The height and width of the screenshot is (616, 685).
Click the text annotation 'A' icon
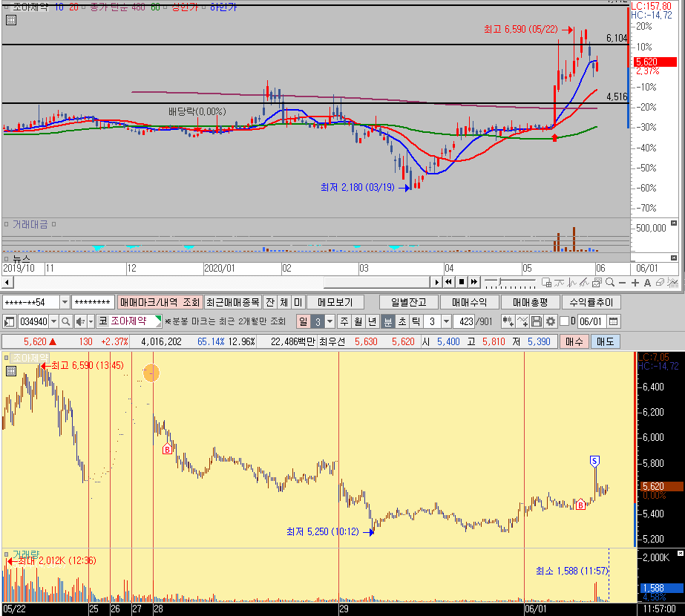tap(647, 283)
